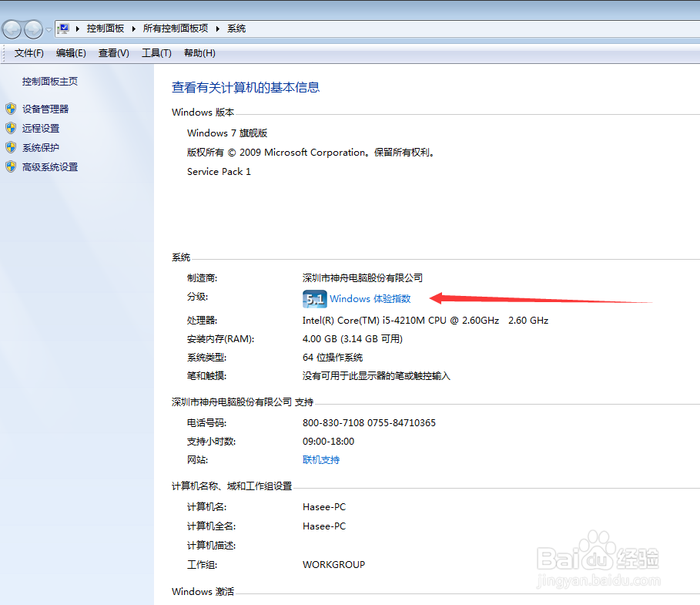This screenshot has width=700, height=605.
Task: Click the heading 查看有关计算机的基本信息
Action: (x=246, y=87)
